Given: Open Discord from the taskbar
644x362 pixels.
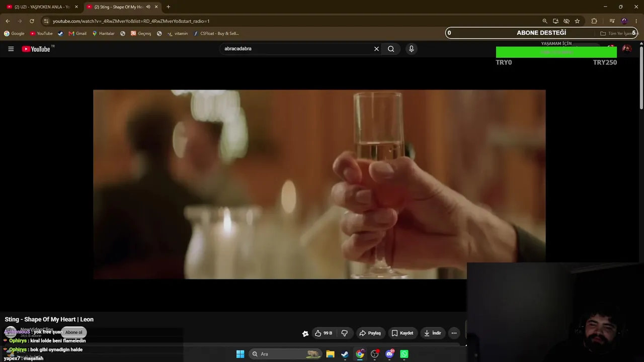Looking at the screenshot, I should point(389,354).
